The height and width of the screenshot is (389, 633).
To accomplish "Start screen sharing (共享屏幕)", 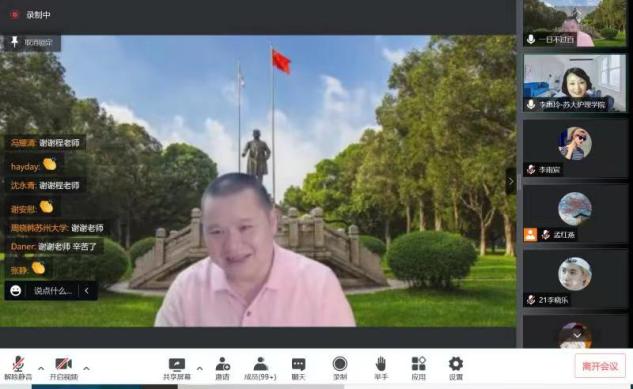I will (177, 368).
